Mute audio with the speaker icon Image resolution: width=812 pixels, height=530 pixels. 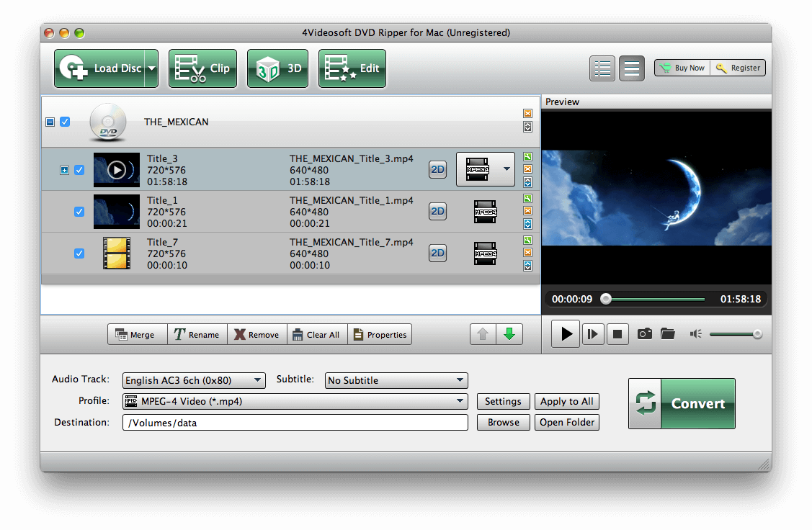695,334
